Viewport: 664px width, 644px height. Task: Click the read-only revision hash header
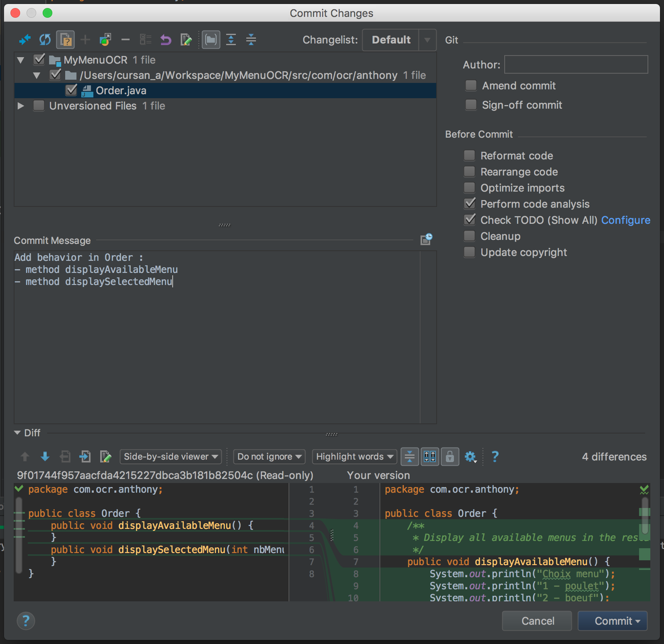165,475
